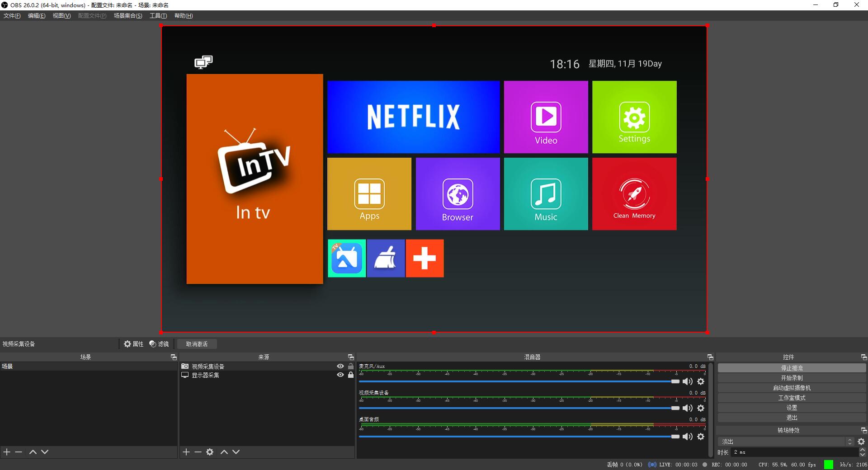This screenshot has width=868, height=470.
Task: Add a new scene with plus icon
Action: (x=7, y=452)
